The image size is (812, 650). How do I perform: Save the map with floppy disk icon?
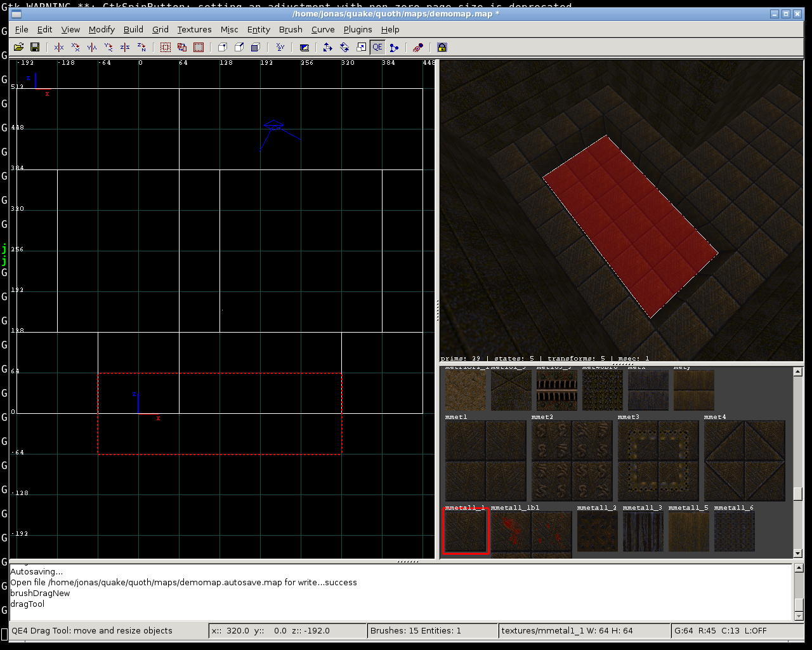[x=35, y=47]
